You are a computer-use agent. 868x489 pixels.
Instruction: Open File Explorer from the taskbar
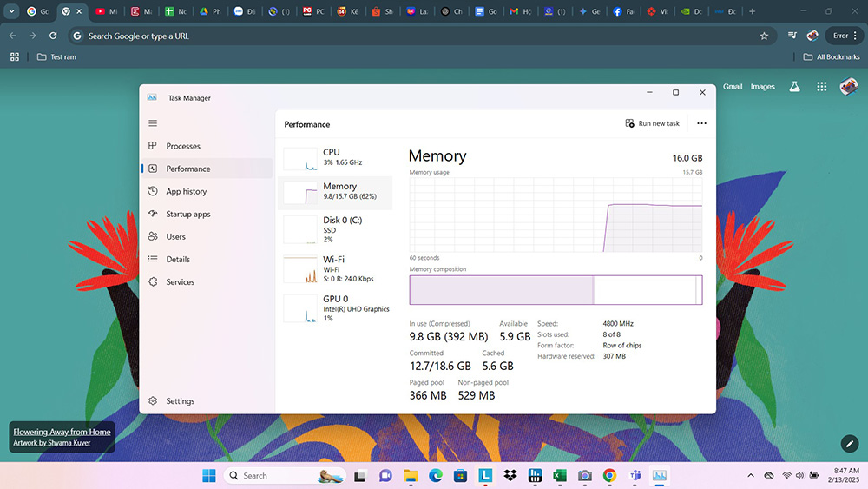(x=411, y=476)
